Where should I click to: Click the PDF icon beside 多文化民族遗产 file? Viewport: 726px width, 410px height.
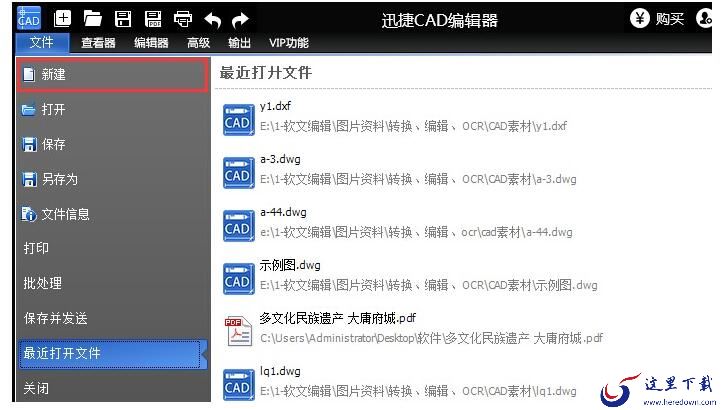pos(239,331)
